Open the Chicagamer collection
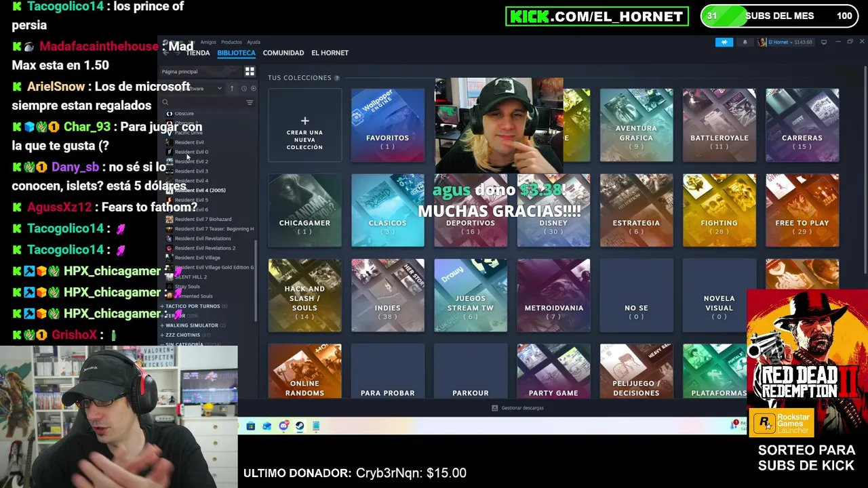 pos(304,211)
